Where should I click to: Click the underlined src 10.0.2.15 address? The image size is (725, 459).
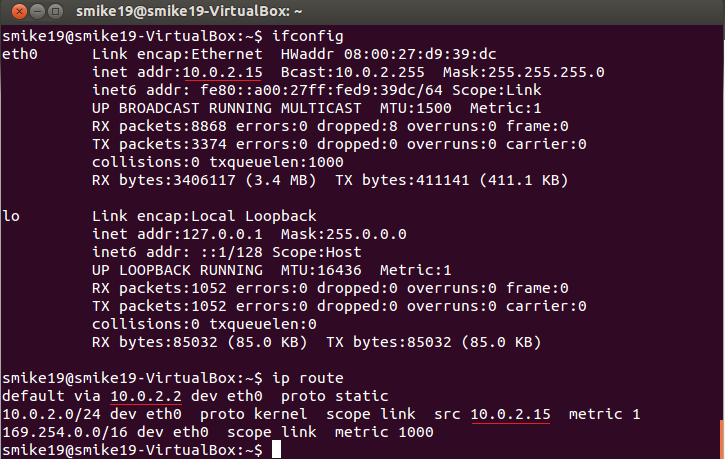(510, 415)
